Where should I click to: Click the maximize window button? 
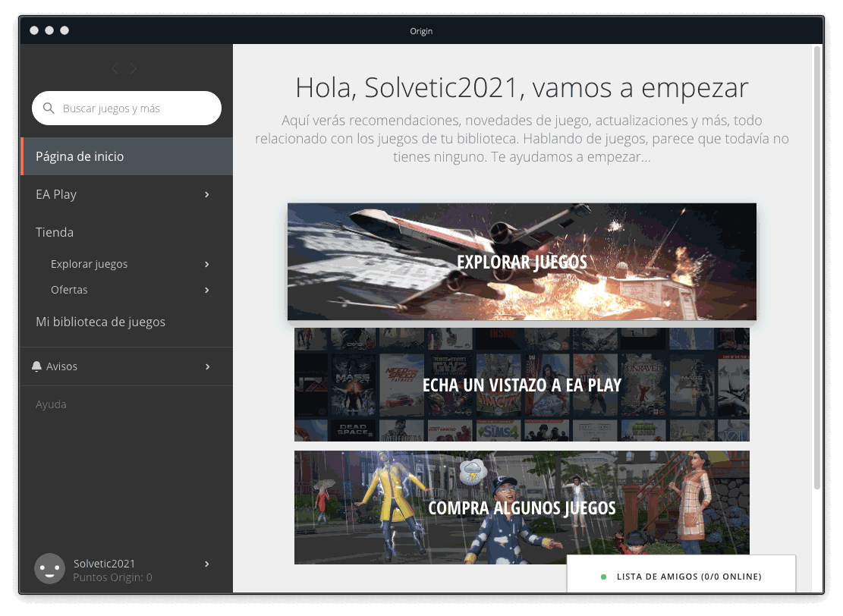coord(64,30)
